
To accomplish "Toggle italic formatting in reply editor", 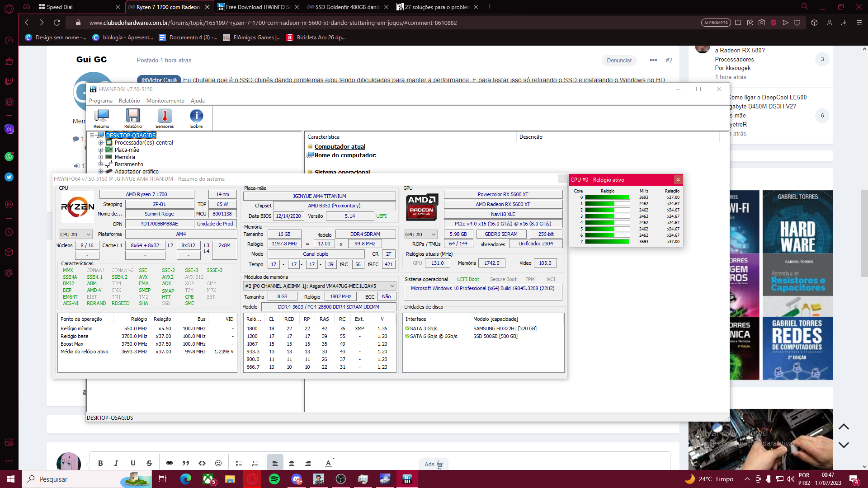I will [x=116, y=463].
